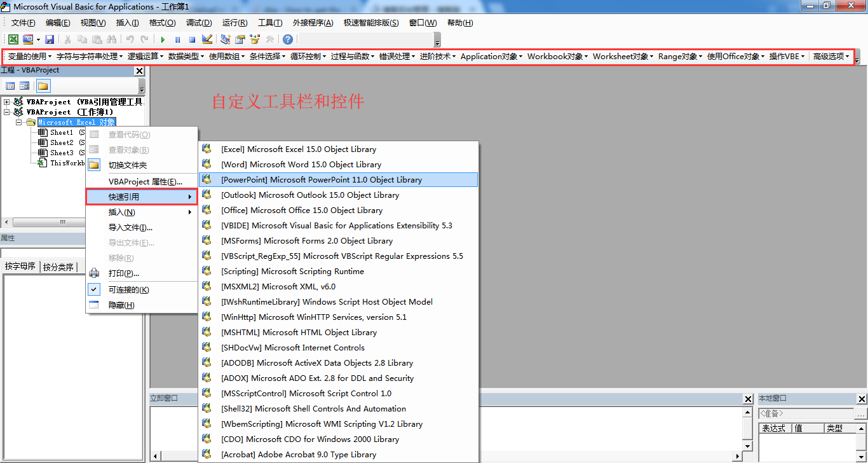Open the Object Browser toolbar icon

(x=255, y=39)
